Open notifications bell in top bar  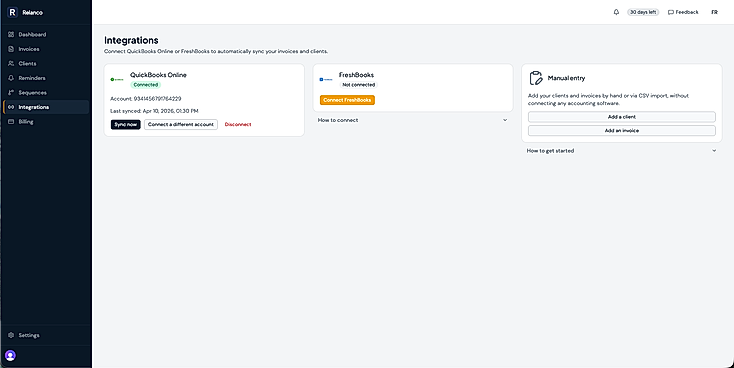(616, 12)
